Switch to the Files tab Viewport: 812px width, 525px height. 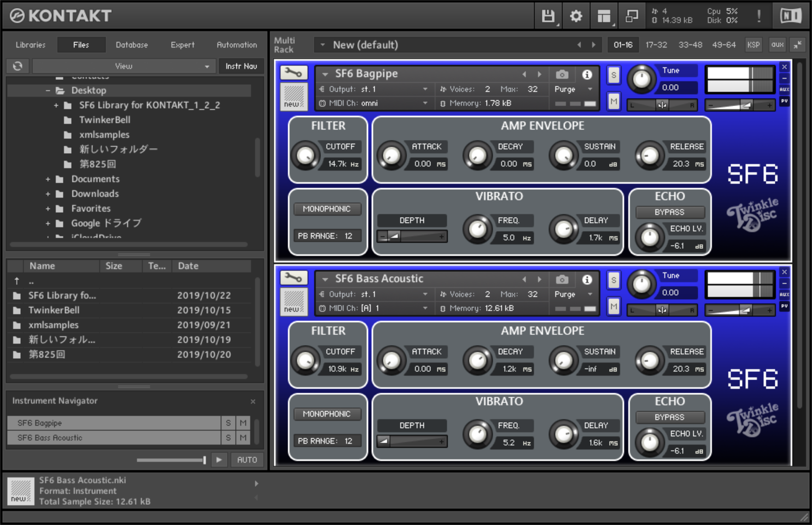(x=81, y=45)
